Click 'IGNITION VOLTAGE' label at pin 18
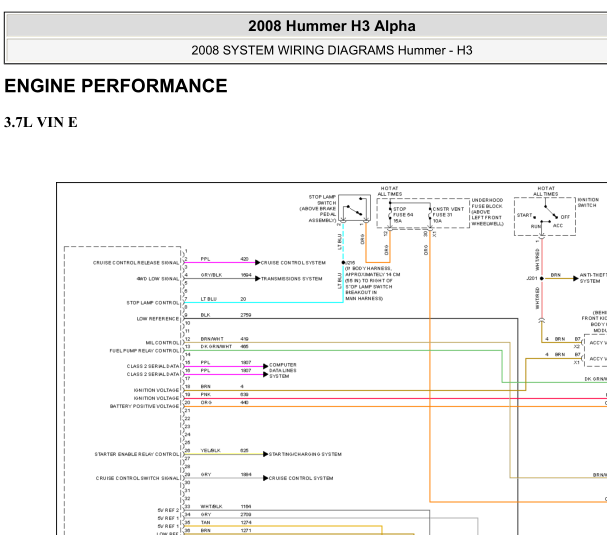The image size is (607, 535). click(156, 390)
